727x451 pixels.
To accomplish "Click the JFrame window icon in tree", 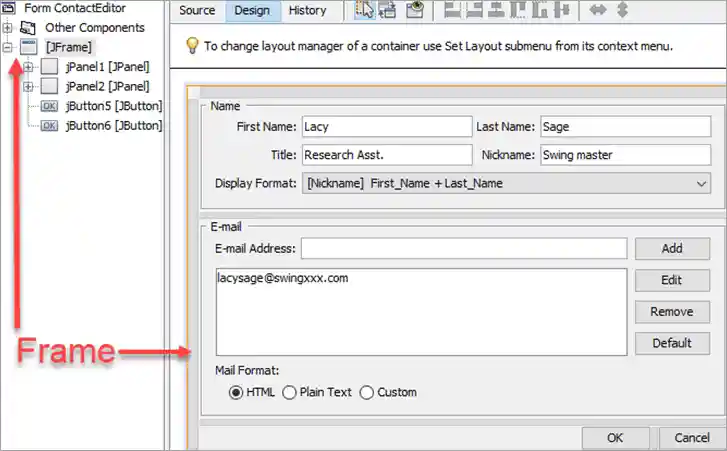I will tap(28, 47).
